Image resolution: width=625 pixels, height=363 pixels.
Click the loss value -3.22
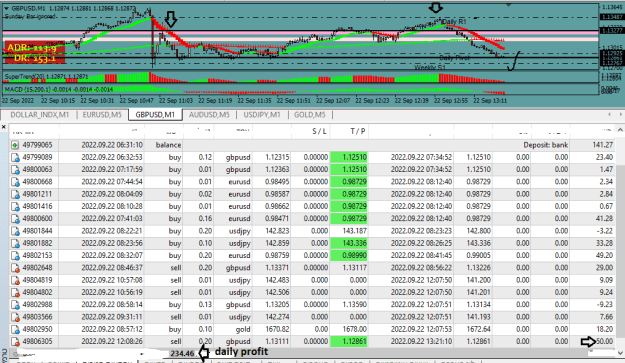(605, 231)
